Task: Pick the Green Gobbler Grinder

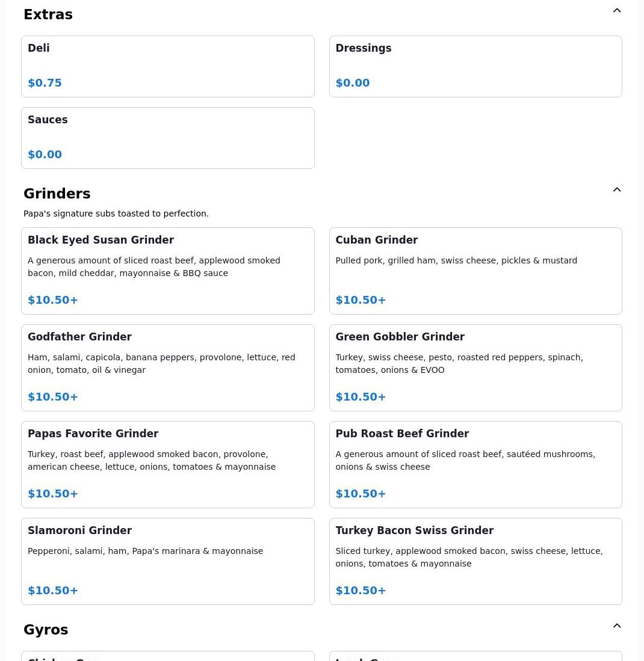Action: pos(475,367)
